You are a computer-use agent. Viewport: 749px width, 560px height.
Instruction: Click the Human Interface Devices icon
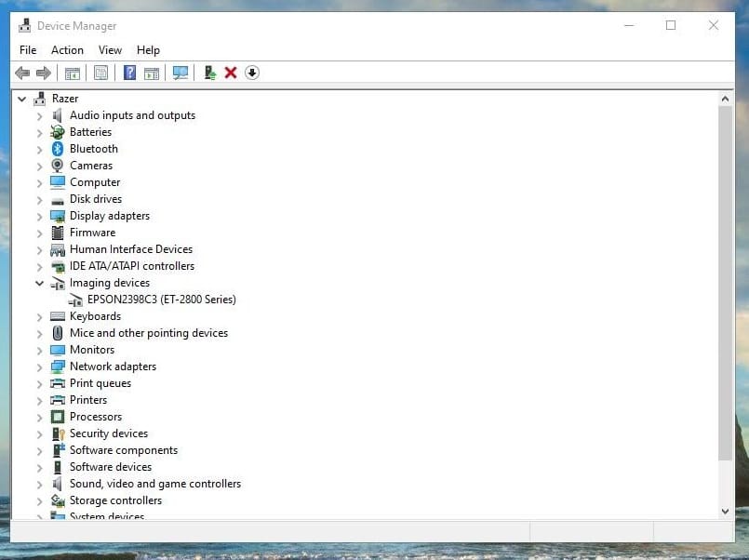point(58,249)
